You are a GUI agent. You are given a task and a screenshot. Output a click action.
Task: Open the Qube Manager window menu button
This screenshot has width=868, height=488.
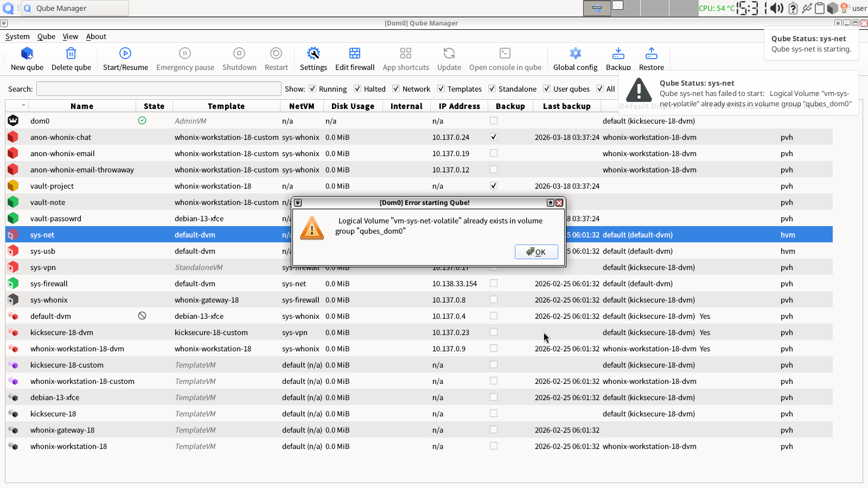[4, 23]
